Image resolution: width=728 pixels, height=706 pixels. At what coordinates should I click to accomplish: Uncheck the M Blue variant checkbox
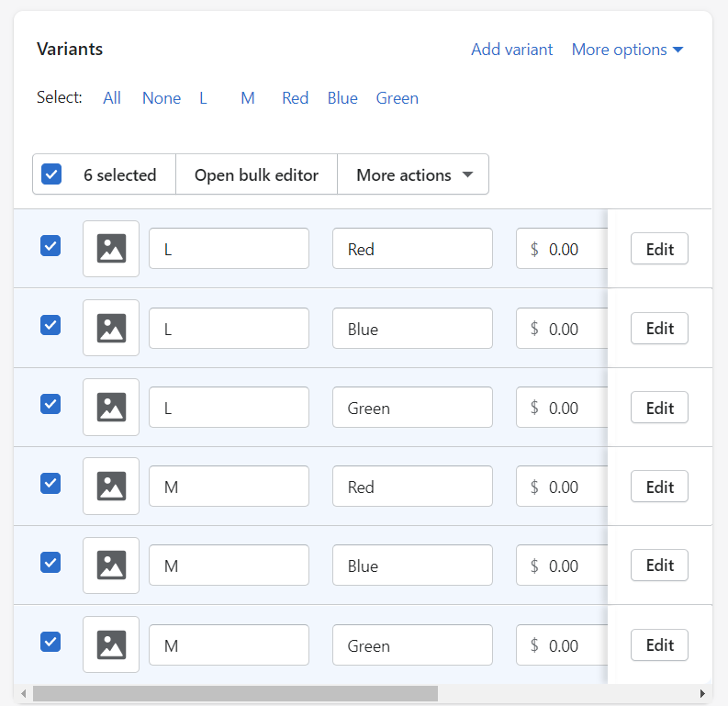(50, 563)
